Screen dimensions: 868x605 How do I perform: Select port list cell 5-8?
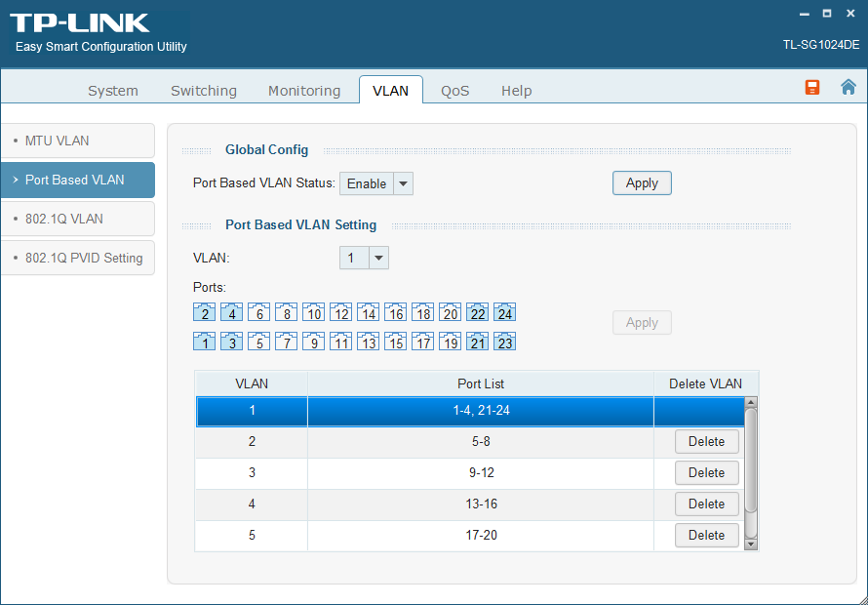[481, 442]
